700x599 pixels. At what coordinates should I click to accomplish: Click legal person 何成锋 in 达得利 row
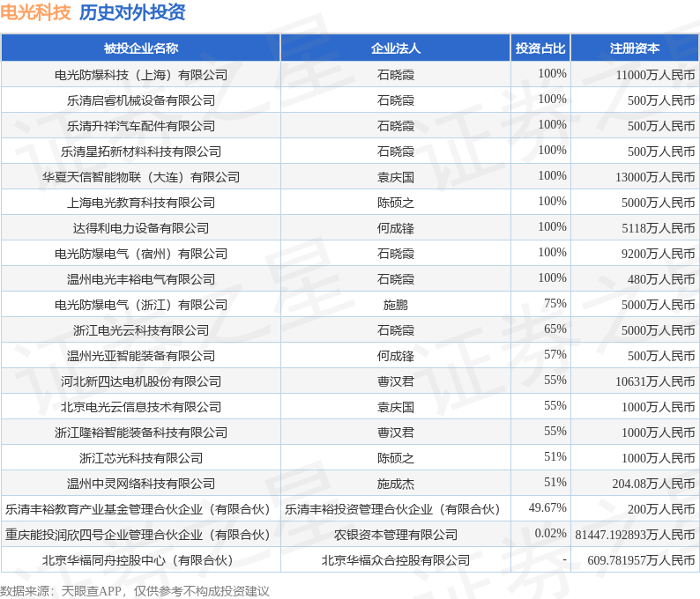396,228
